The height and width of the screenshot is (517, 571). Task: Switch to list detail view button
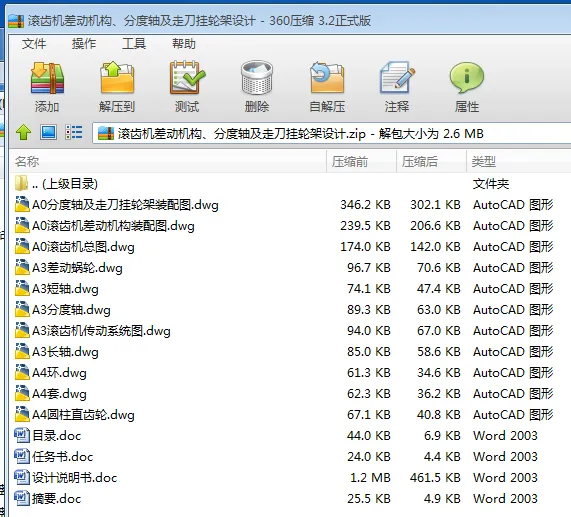[x=74, y=133]
